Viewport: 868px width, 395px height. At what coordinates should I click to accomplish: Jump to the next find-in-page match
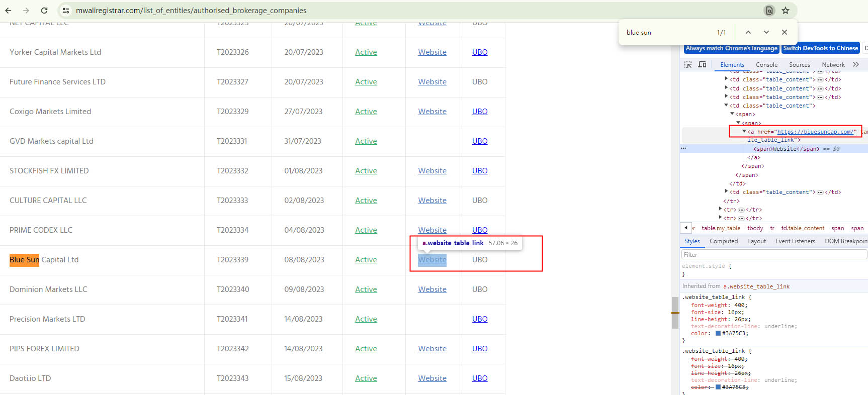pos(766,32)
